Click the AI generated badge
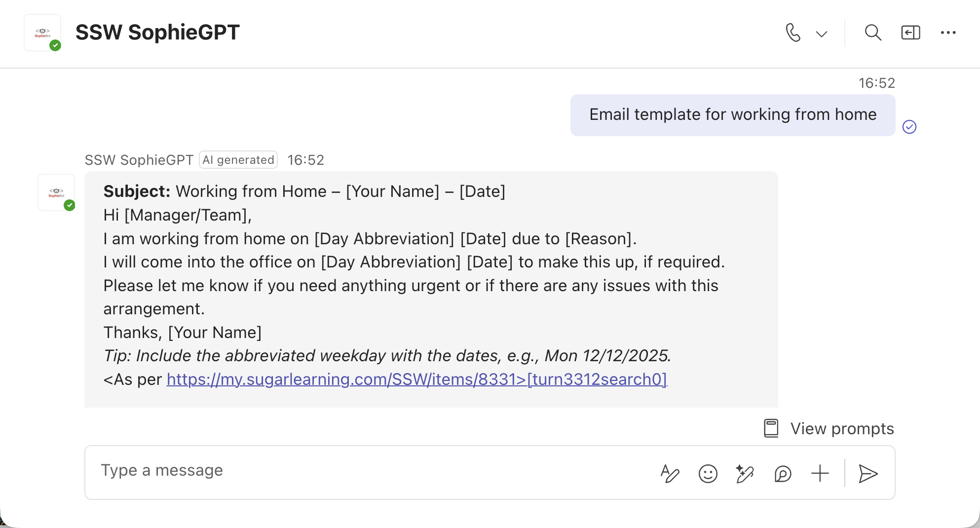980x528 pixels. tap(238, 160)
